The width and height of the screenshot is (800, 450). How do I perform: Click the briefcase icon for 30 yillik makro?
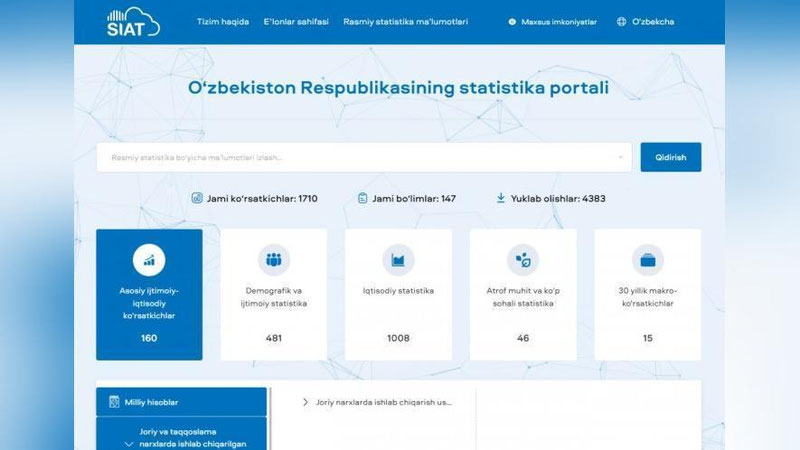647,260
